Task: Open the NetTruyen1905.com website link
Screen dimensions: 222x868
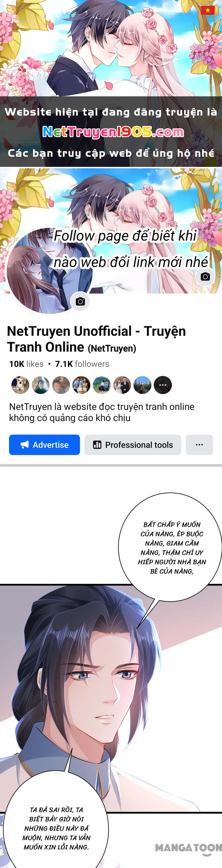Action: (113, 132)
